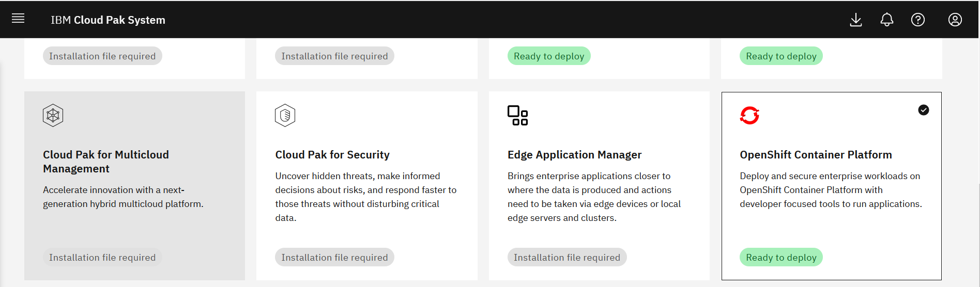Open the help question mark icon
The image size is (980, 287).
point(918,20)
